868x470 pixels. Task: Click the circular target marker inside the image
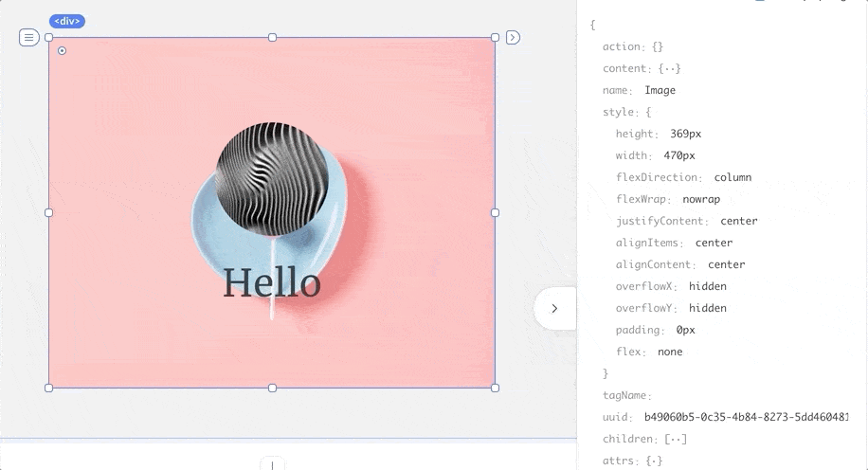(x=62, y=51)
